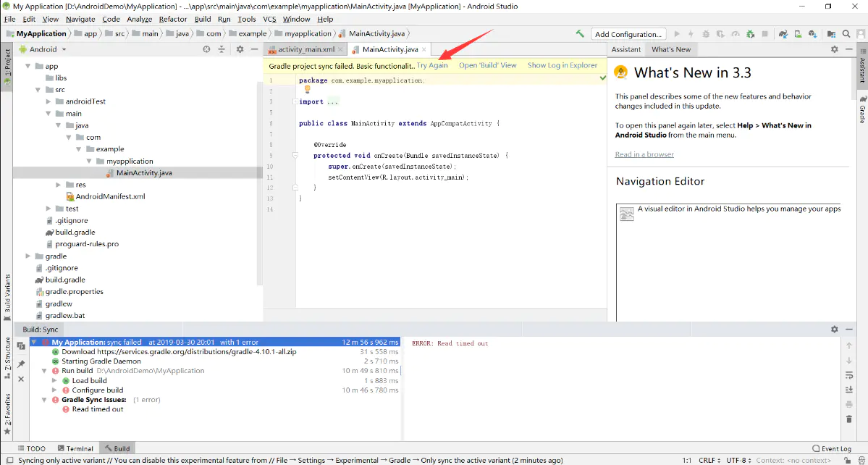The image size is (868, 465).
Task: Click the grayed Run play icon
Action: click(677, 34)
